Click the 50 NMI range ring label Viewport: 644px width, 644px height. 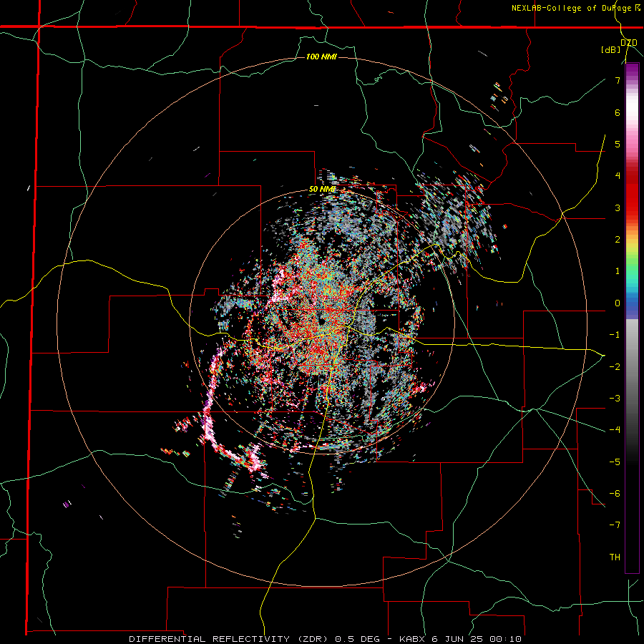323,190
